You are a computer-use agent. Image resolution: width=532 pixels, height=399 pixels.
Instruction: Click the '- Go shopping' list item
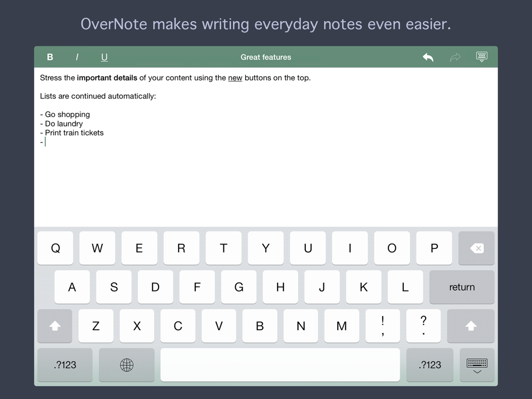pyautogui.click(x=65, y=114)
